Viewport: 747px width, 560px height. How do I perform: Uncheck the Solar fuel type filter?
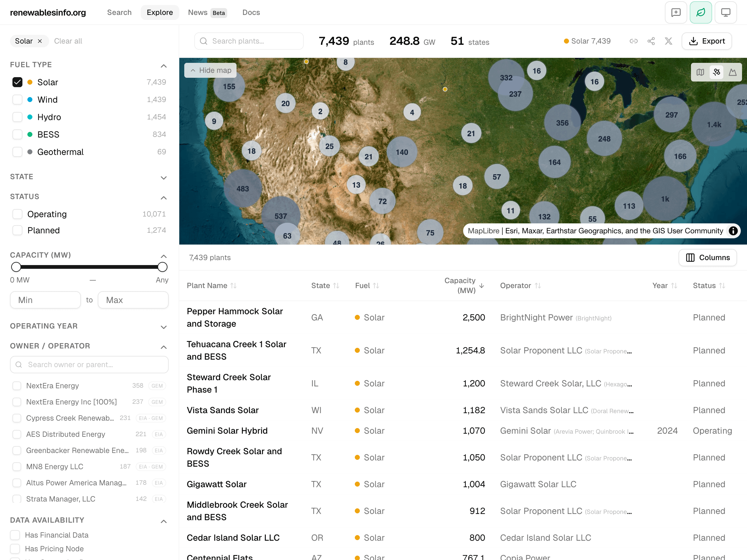tap(17, 82)
